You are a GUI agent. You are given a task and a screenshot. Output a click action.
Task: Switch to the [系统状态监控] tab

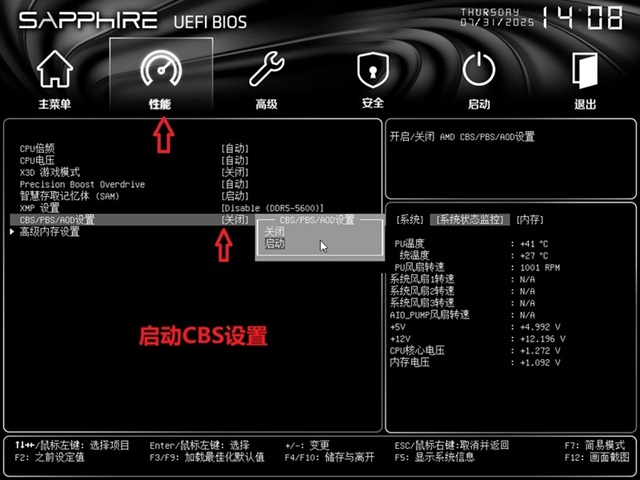[470, 220]
